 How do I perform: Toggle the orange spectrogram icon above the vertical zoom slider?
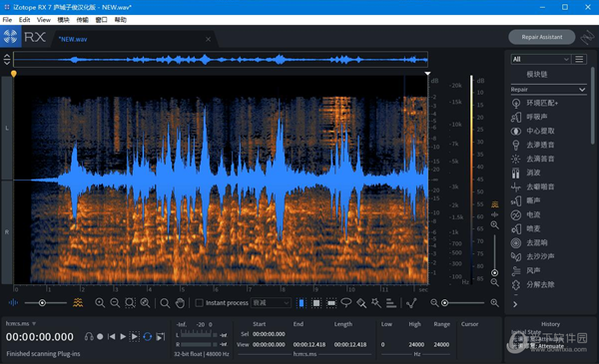coord(495,204)
